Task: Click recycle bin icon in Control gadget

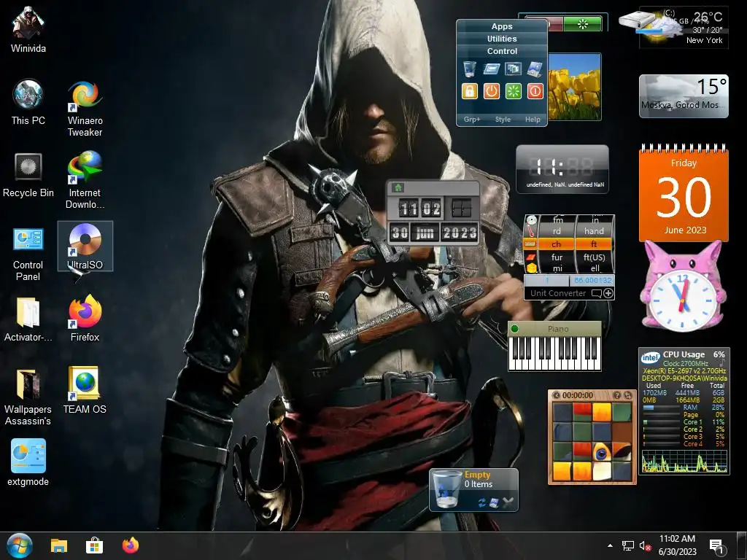Action: coord(469,69)
